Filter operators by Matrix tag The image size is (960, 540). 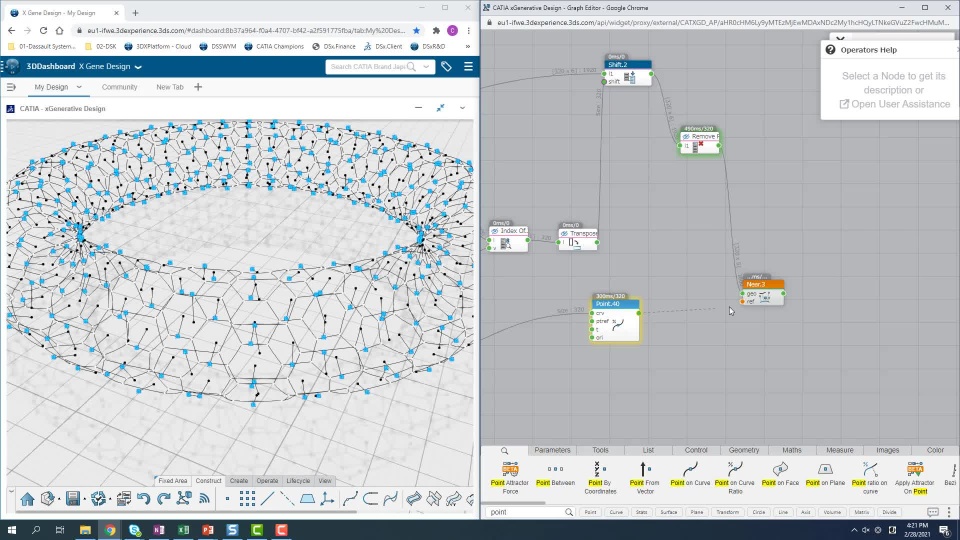pos(861,512)
